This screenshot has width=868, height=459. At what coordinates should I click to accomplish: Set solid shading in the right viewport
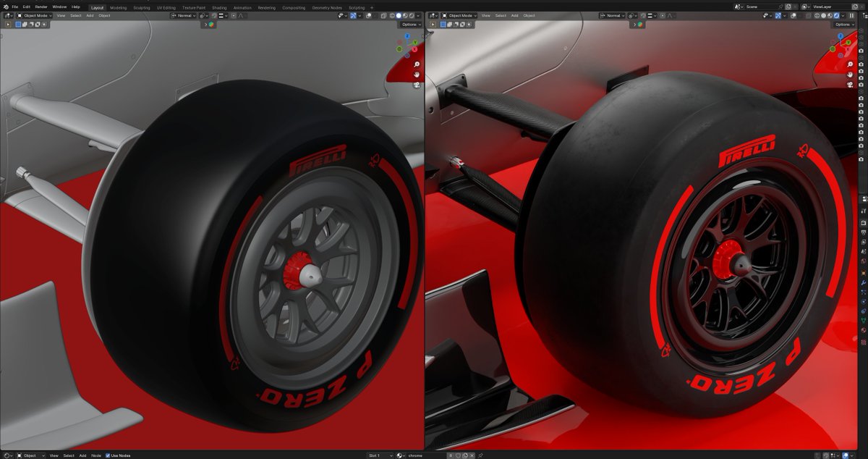pos(823,15)
